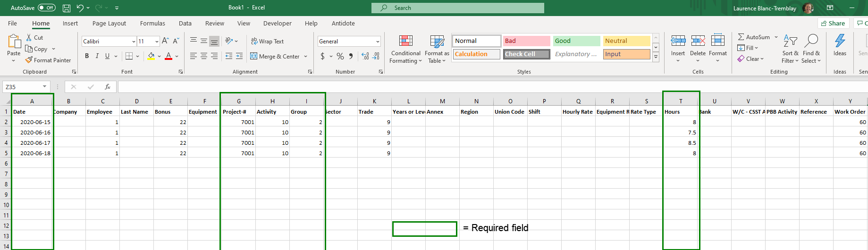This screenshot has width=868, height=250.
Task: Select bottom vertical alignment
Action: 214,41
